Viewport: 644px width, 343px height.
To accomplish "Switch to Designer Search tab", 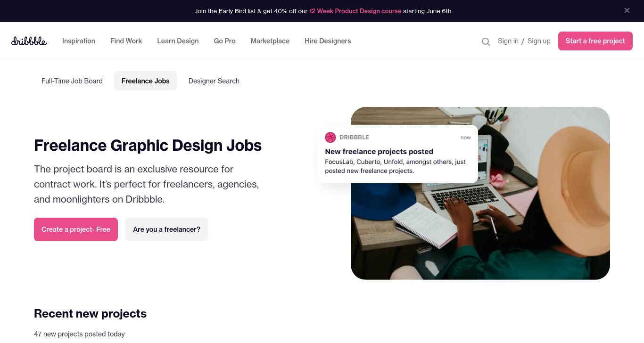I will coord(214,81).
